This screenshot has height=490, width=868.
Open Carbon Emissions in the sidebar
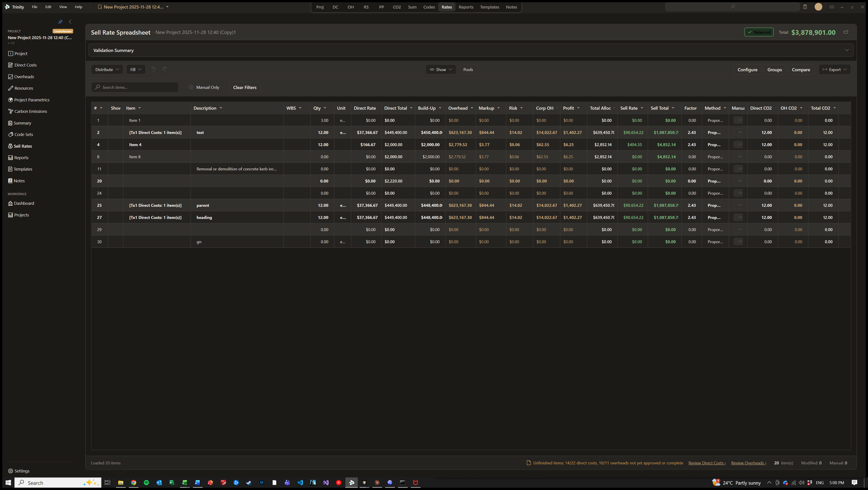28,111
